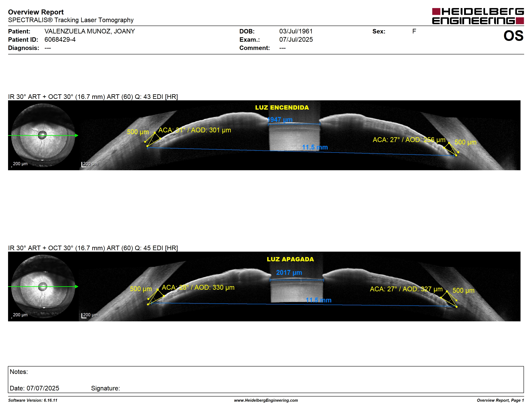Click the bottom IR fundus eye thumbnail
The height and width of the screenshot is (411, 532).
point(43,286)
